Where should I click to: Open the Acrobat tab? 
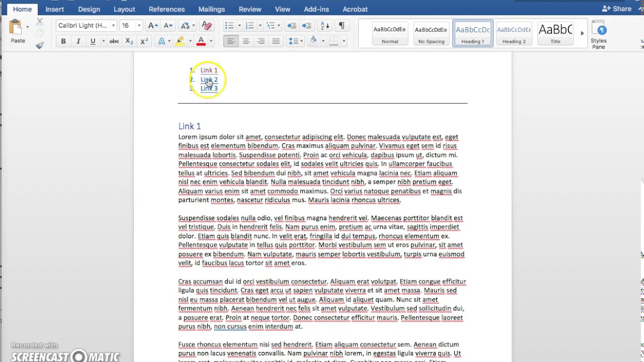point(355,9)
